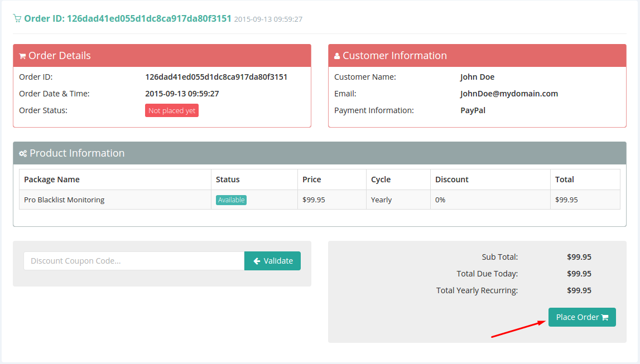Click the 'Product Information' panel title

(77, 153)
